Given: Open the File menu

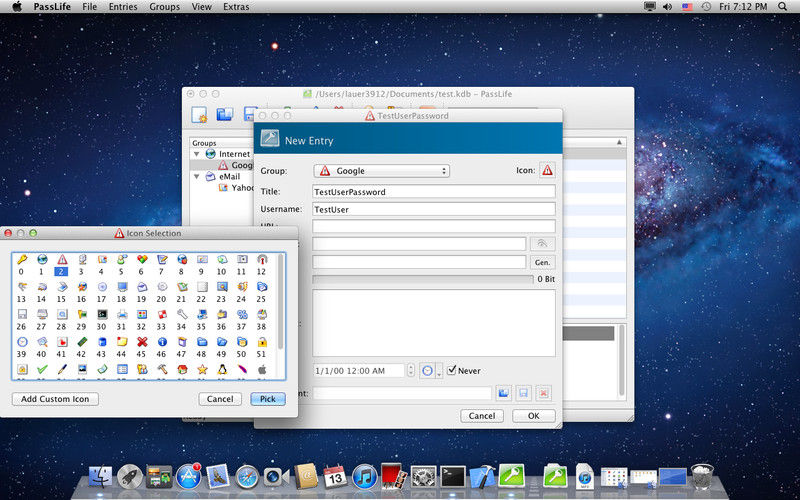Looking at the screenshot, I should 89,7.
